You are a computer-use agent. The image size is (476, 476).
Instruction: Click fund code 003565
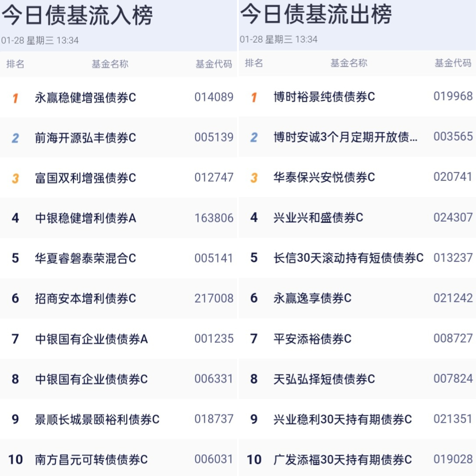coord(453,137)
